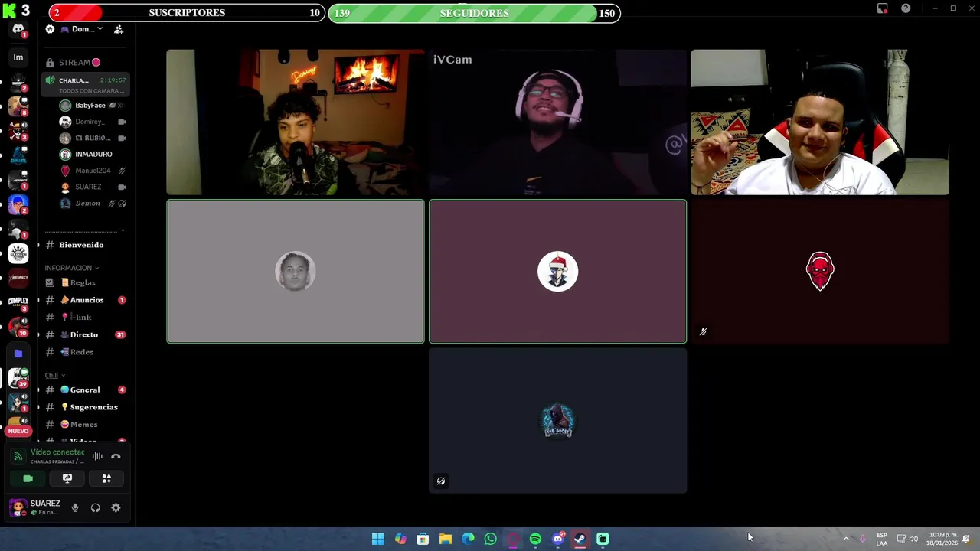Image resolution: width=980 pixels, height=551 pixels.
Task: Focus the iVCam headset webcam tile
Action: click(557, 122)
